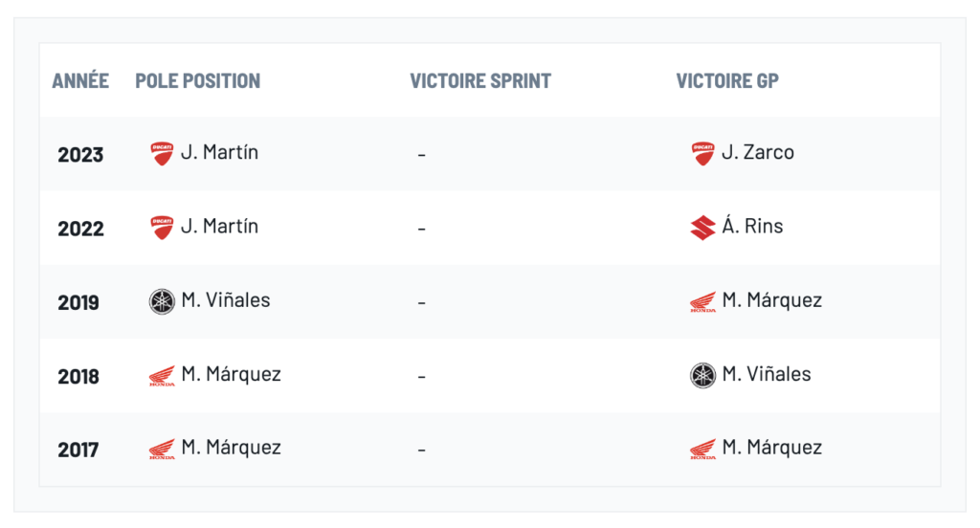Click the VICTOIRE GP column header
The width and height of the screenshot is (980, 528).
(x=727, y=80)
